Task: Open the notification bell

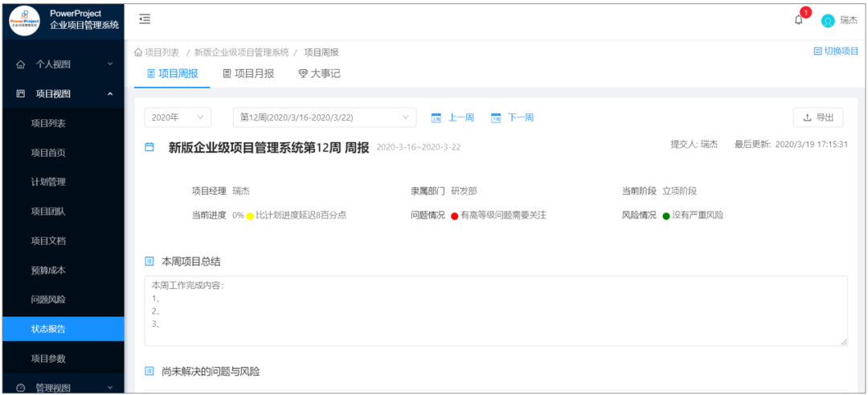Action: [x=798, y=20]
